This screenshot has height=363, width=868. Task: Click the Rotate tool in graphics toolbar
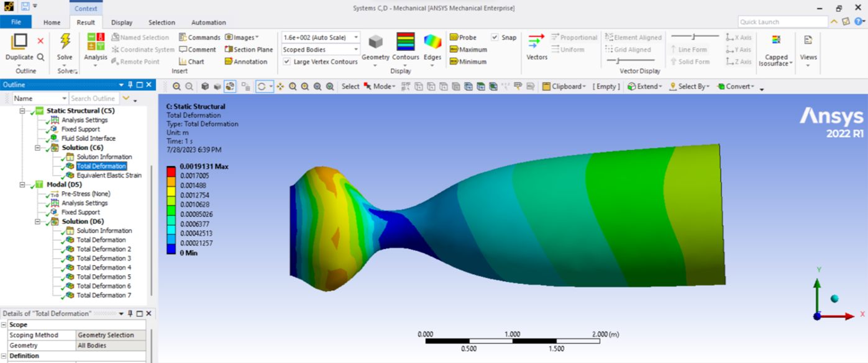[x=262, y=87]
